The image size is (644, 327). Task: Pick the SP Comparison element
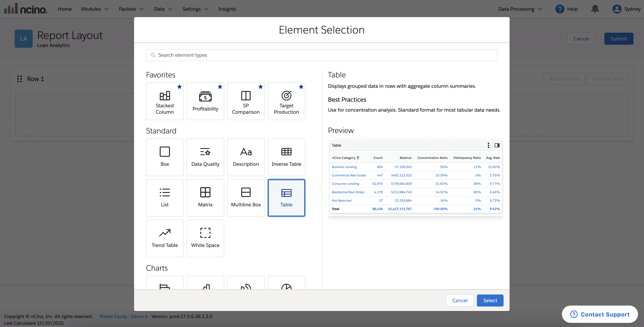click(x=246, y=101)
